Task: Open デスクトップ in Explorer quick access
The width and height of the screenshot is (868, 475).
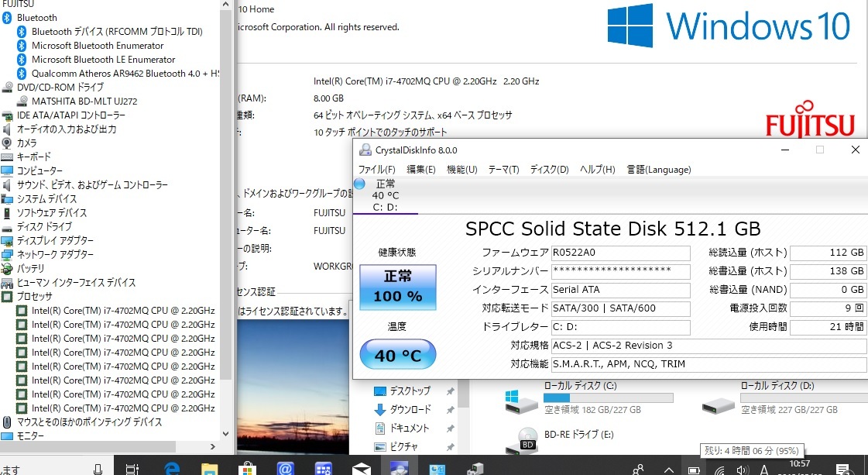Action: click(410, 391)
